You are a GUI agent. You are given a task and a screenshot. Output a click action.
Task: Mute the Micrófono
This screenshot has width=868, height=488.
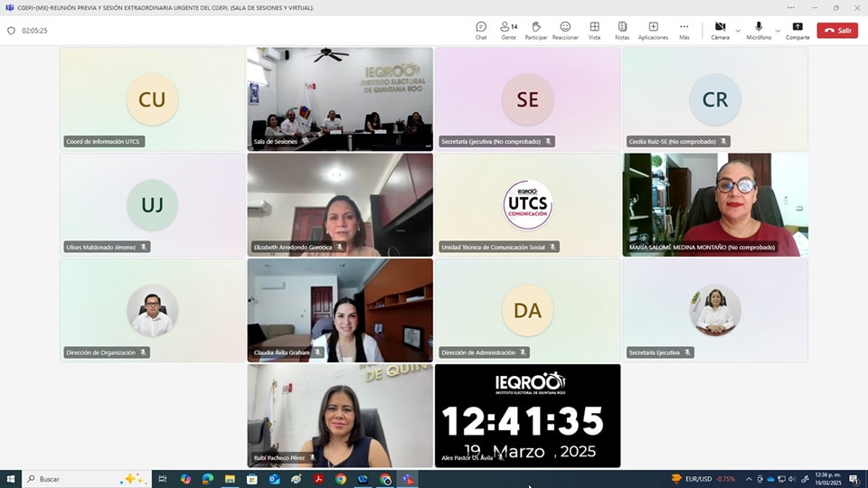[759, 31]
